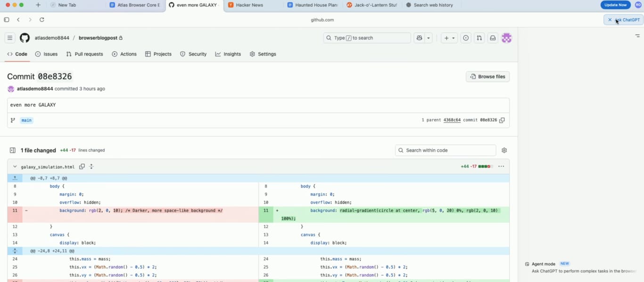Open commit author atlasdemo8844 link
The width and height of the screenshot is (644, 282).
coord(35,89)
